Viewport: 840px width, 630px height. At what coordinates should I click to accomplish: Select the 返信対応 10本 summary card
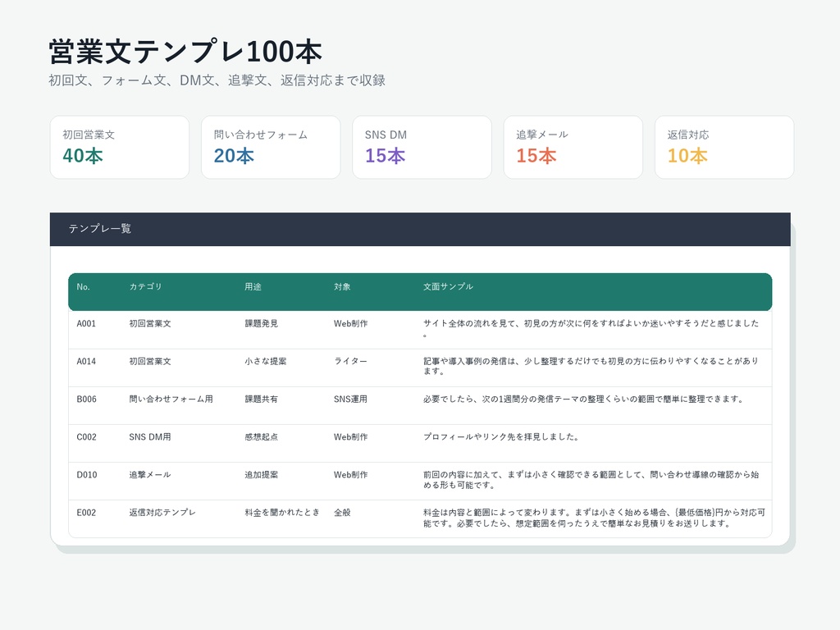point(724,148)
